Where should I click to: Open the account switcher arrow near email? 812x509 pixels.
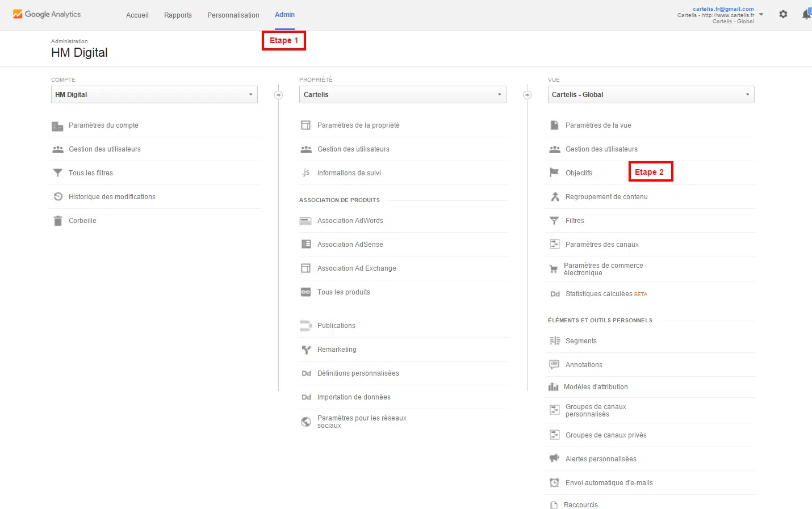[x=761, y=15]
